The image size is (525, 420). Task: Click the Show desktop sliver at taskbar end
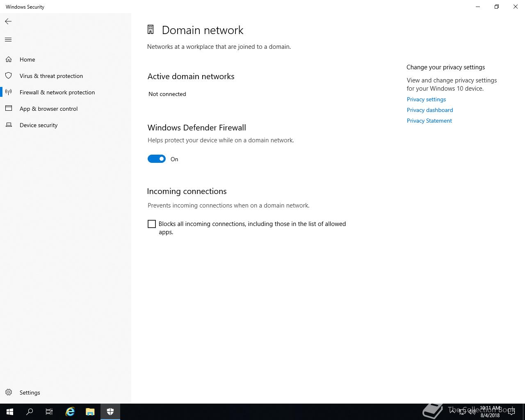click(524, 412)
